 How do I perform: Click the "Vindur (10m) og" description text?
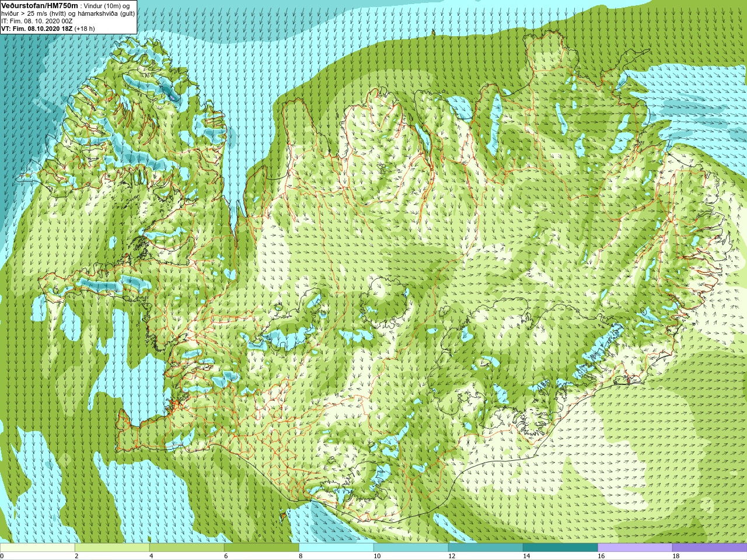(x=107, y=6)
